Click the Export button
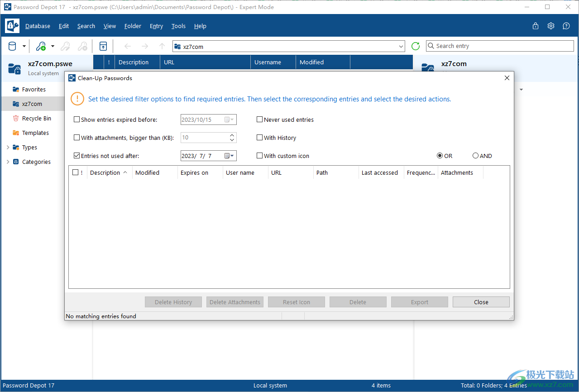This screenshot has width=579, height=392. [x=420, y=302]
